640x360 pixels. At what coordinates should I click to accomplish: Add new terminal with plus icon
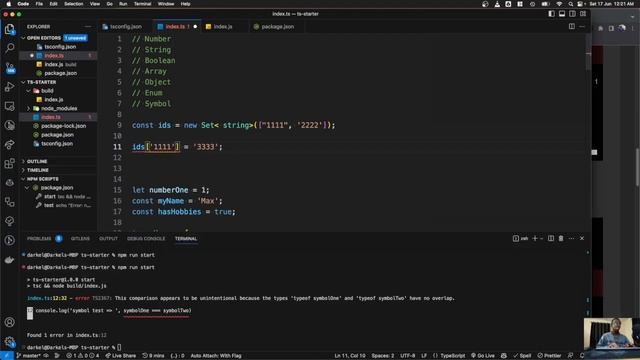[x=535, y=238]
